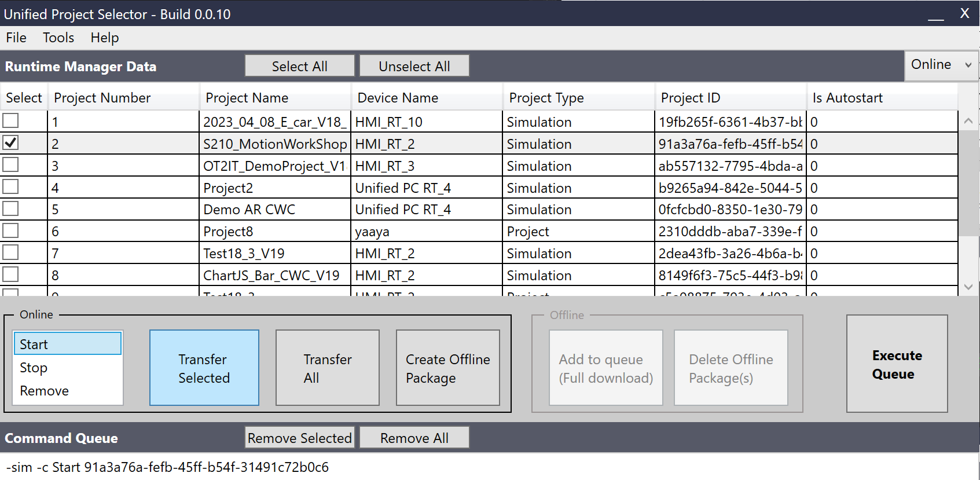The height and width of the screenshot is (480, 980).
Task: Uncheck the S210_MotionWorkShop row checkbox
Action: coord(10,142)
